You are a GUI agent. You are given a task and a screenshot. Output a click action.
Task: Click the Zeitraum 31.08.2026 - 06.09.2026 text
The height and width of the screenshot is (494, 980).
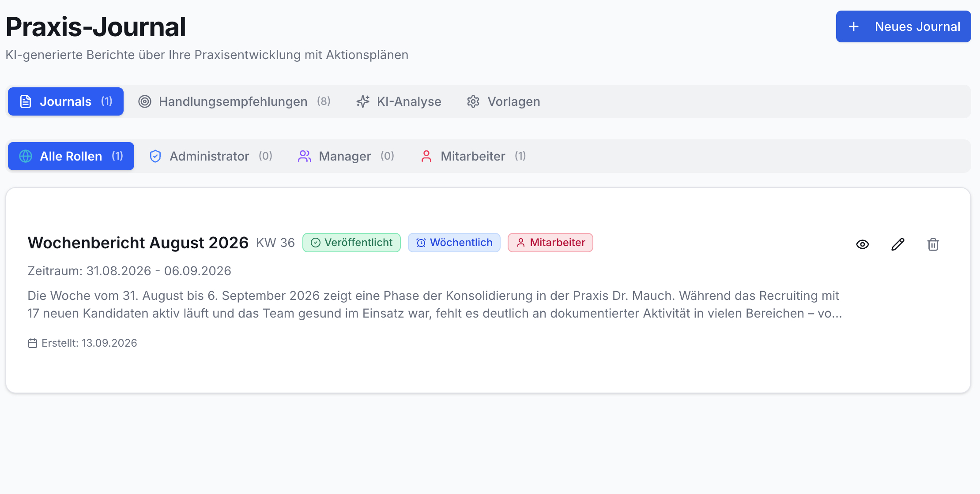129,271
